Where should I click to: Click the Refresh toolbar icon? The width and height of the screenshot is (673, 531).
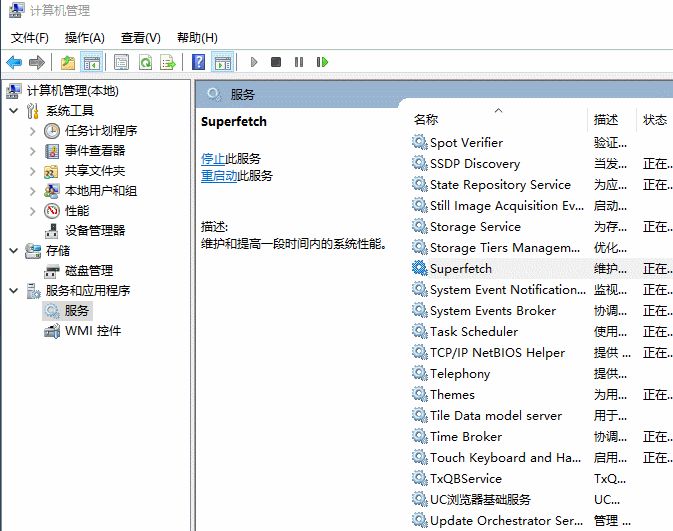coord(146,63)
